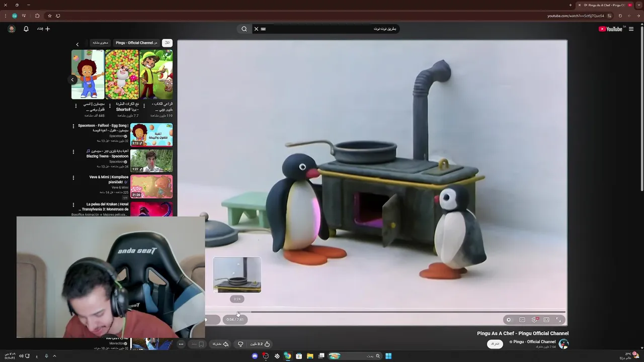Open Spacetoon Egg Song video title

point(103,128)
